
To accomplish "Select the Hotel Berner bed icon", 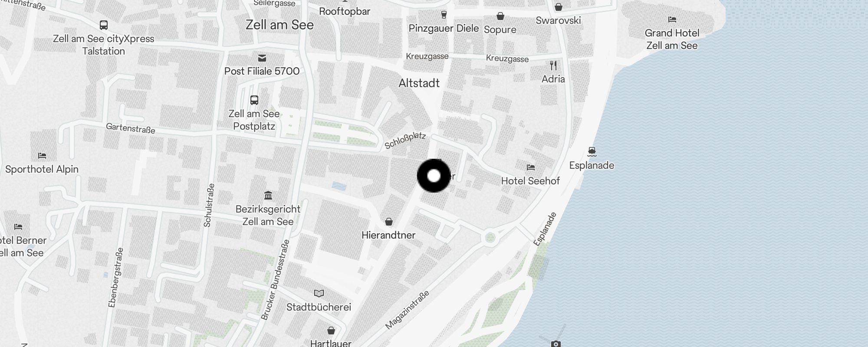I will point(18,227).
